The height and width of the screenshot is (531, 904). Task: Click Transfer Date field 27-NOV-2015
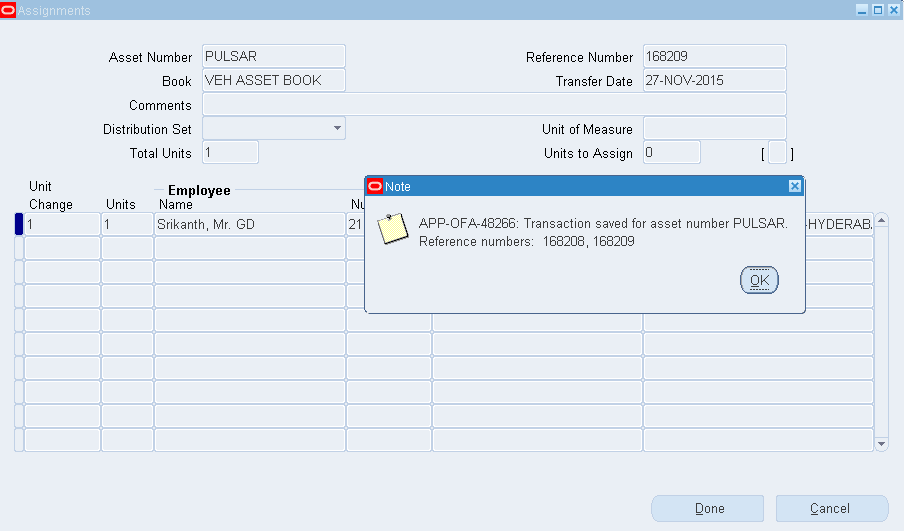click(714, 81)
